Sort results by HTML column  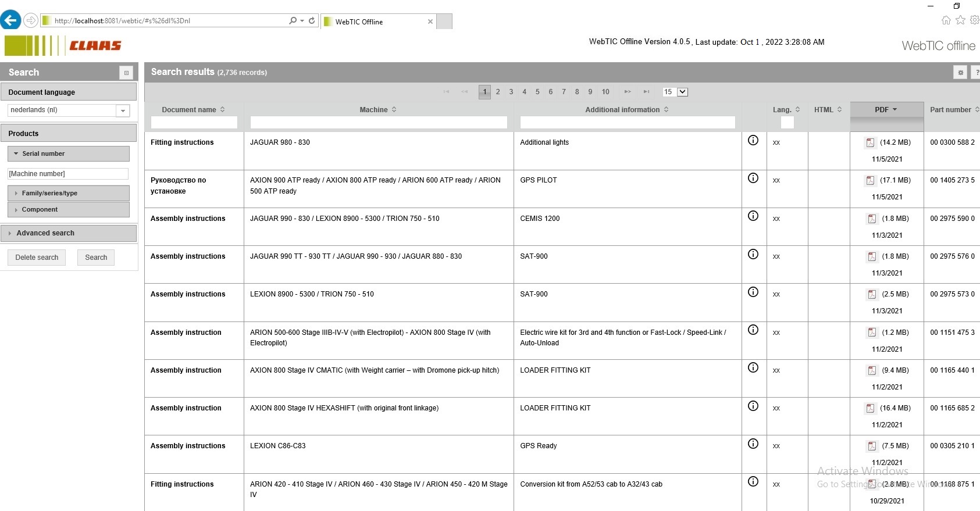click(x=828, y=109)
